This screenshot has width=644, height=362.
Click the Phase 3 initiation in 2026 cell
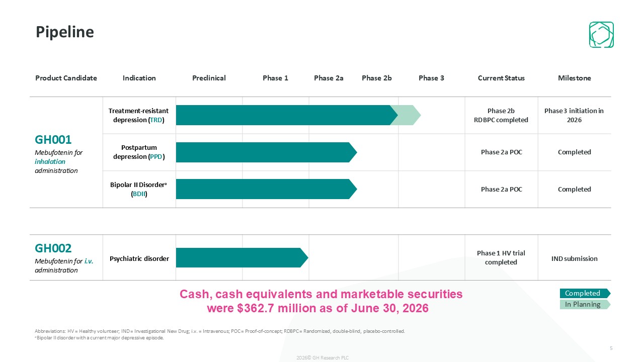pos(574,115)
